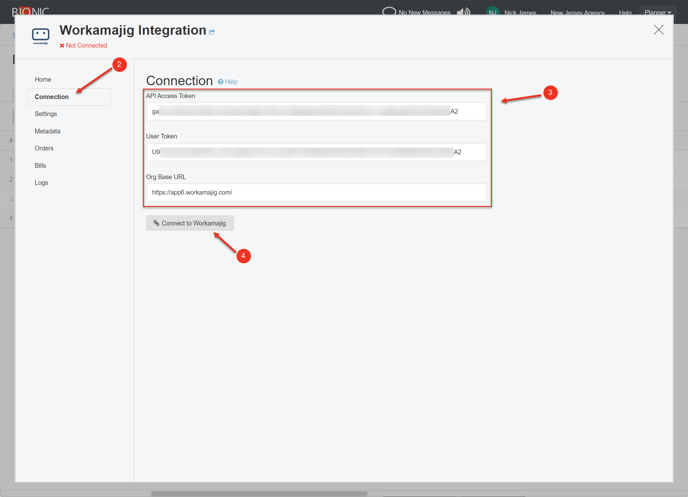688x497 pixels.
Task: Click the Workamajig logo icon
Action: [40, 36]
